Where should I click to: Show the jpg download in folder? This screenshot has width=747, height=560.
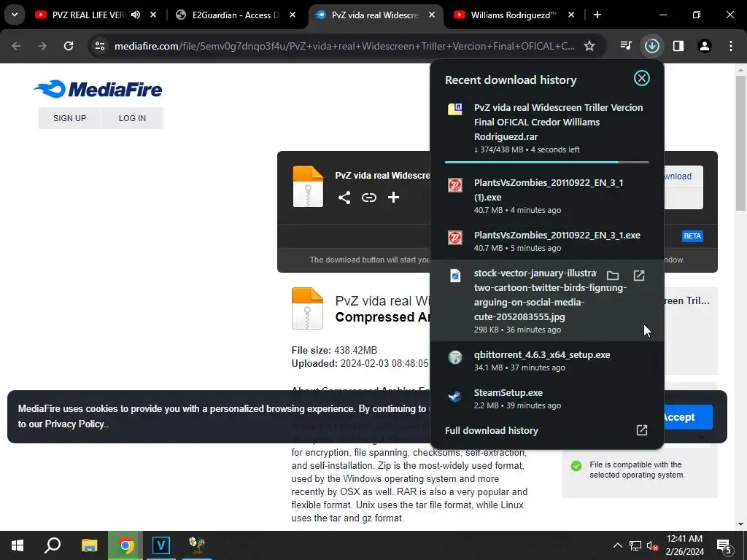[x=613, y=275]
